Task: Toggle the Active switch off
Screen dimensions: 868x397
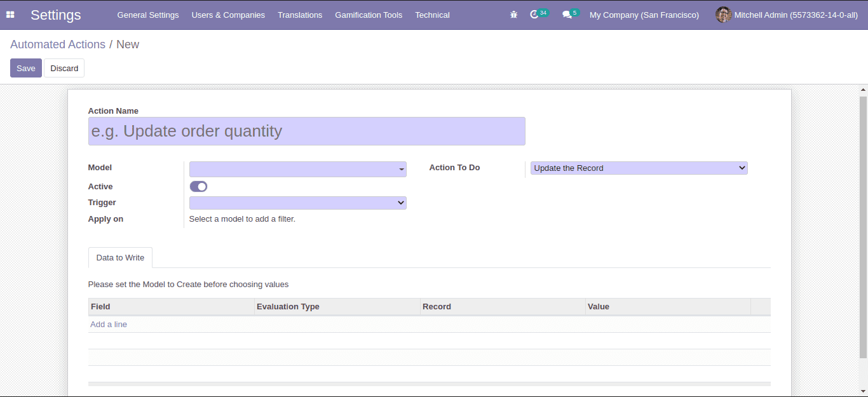Action: (198, 186)
